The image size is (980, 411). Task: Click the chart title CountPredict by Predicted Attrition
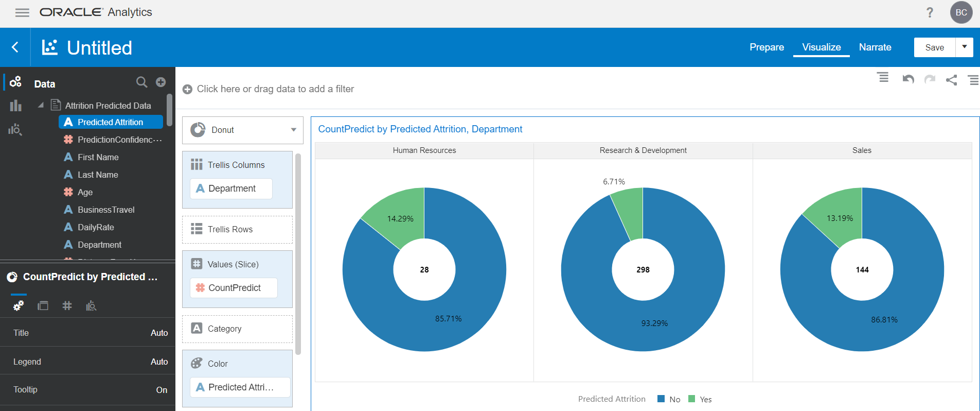click(420, 129)
